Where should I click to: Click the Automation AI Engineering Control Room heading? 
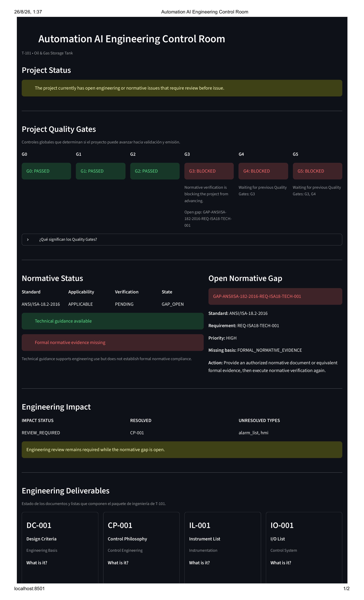[x=132, y=39]
